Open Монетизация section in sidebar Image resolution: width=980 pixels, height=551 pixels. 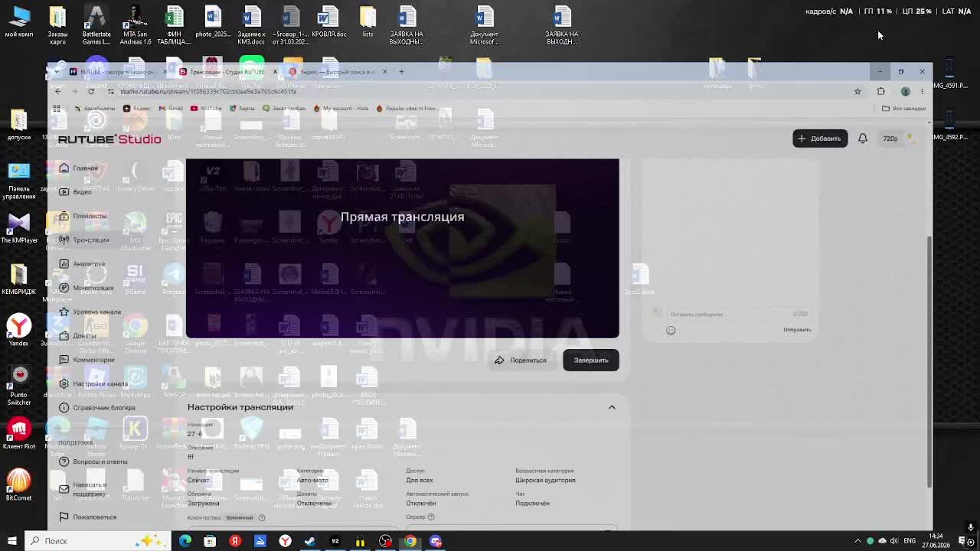coord(93,288)
